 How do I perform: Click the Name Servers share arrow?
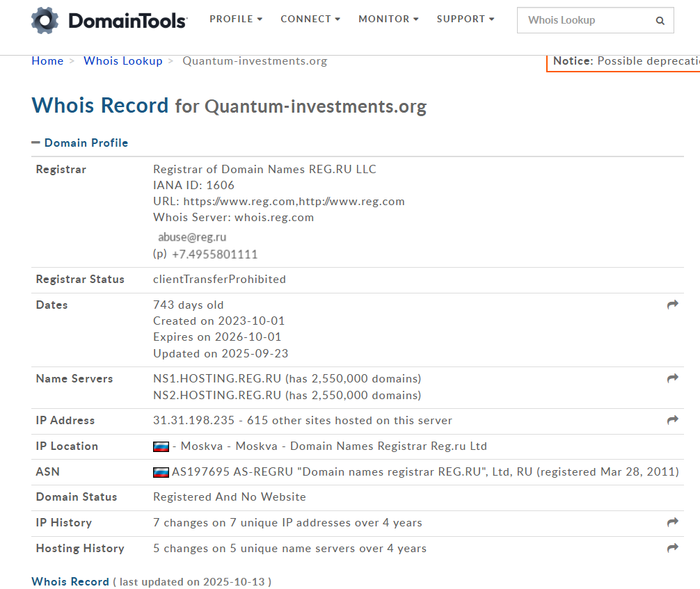click(x=672, y=378)
